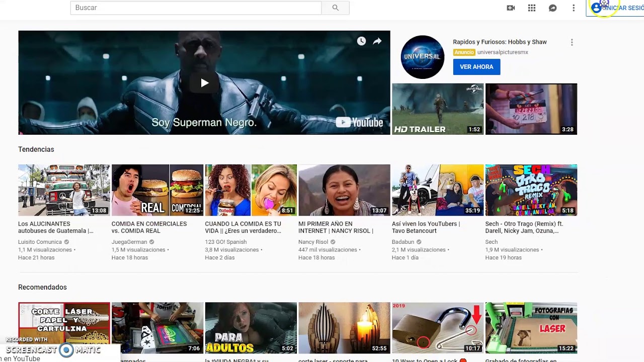Open JuegaGerman channel
Screen dimensions: 644x362
(129, 242)
